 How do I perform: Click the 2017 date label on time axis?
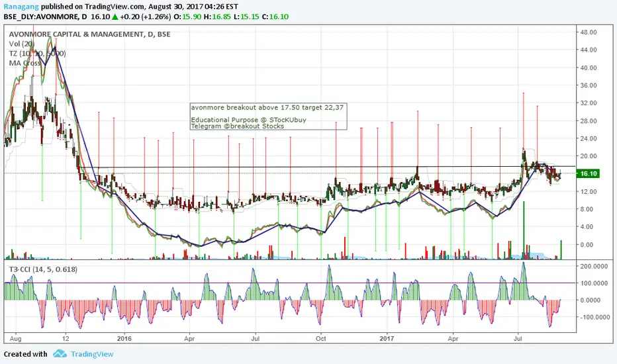[x=387, y=338]
